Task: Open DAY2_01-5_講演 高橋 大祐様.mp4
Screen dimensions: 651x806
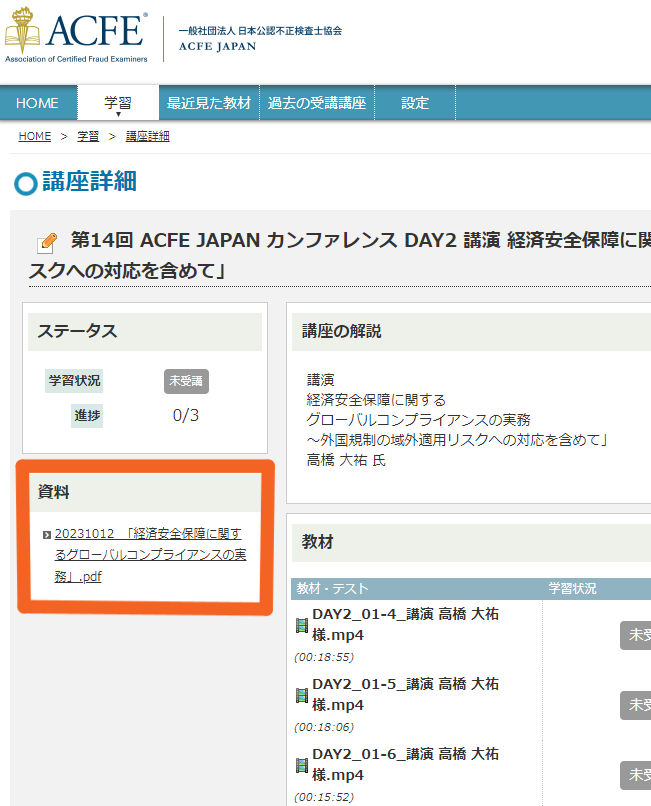Action: (405, 694)
